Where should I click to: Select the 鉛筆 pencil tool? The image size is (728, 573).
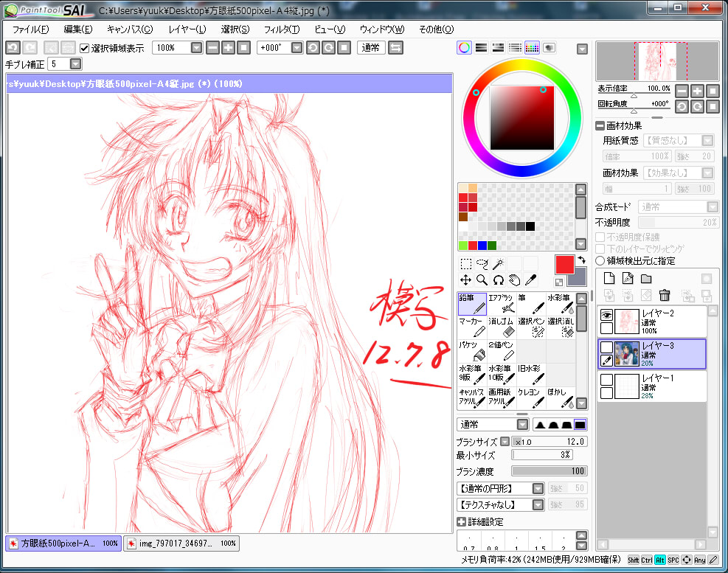point(472,304)
